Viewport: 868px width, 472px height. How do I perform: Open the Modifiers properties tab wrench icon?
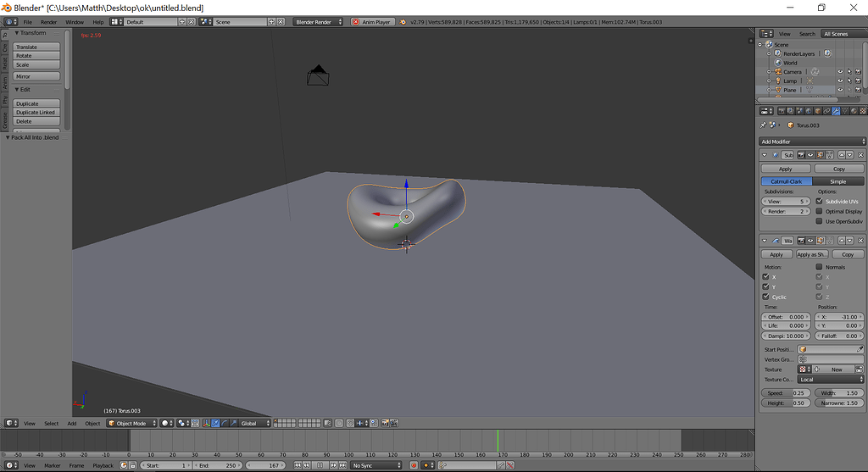pos(836,111)
